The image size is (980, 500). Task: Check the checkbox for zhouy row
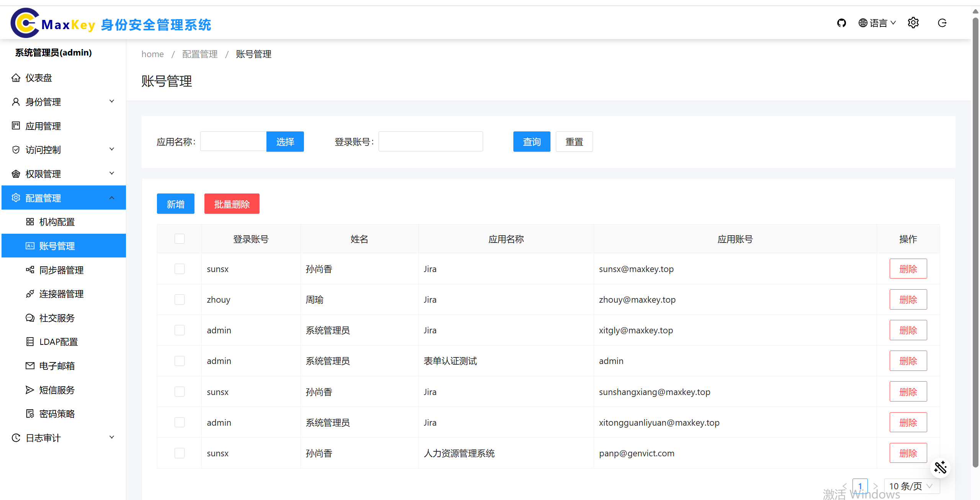click(179, 299)
